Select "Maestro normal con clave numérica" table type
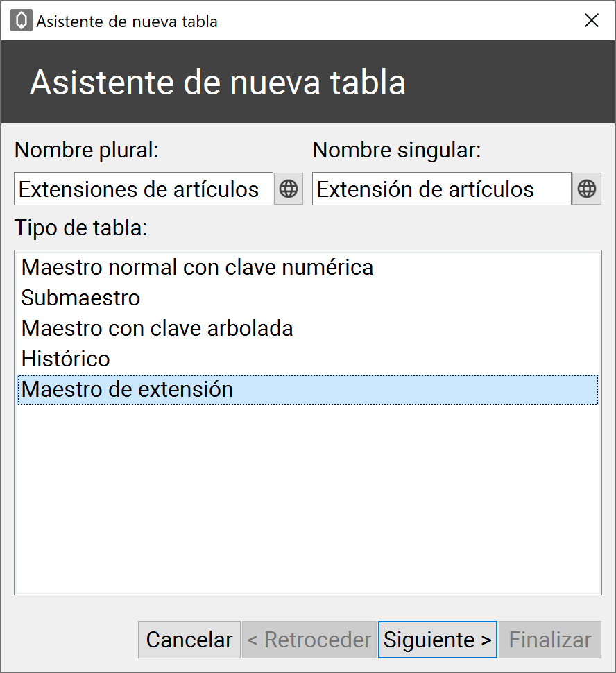 click(x=198, y=267)
